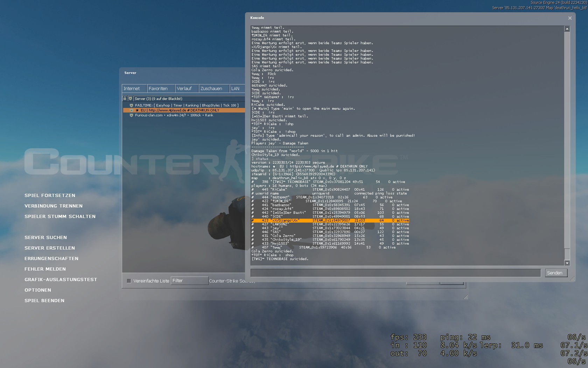Image resolution: width=588 pixels, height=368 pixels.
Task: Click the Konsole window resize grip
Action: coord(572,279)
